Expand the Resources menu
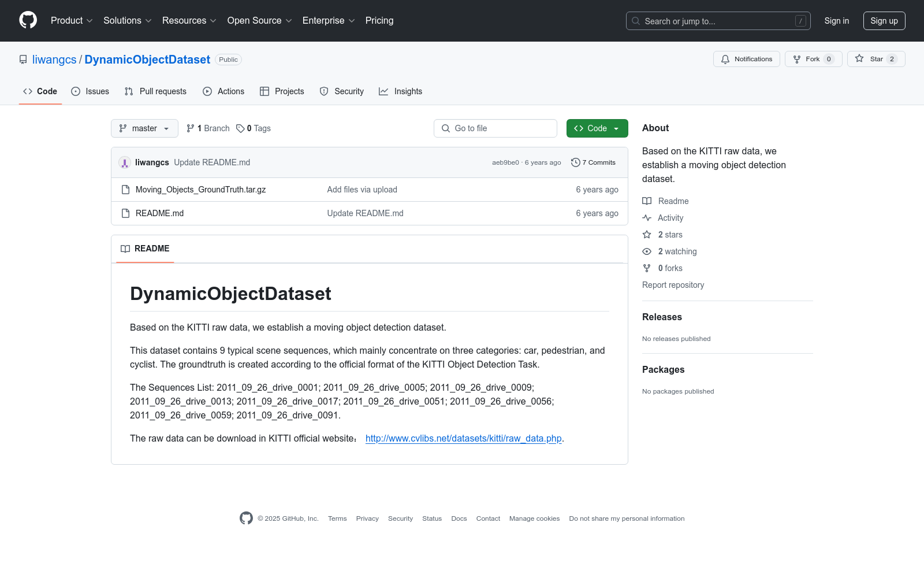The height and width of the screenshot is (578, 924). pyautogui.click(x=189, y=20)
